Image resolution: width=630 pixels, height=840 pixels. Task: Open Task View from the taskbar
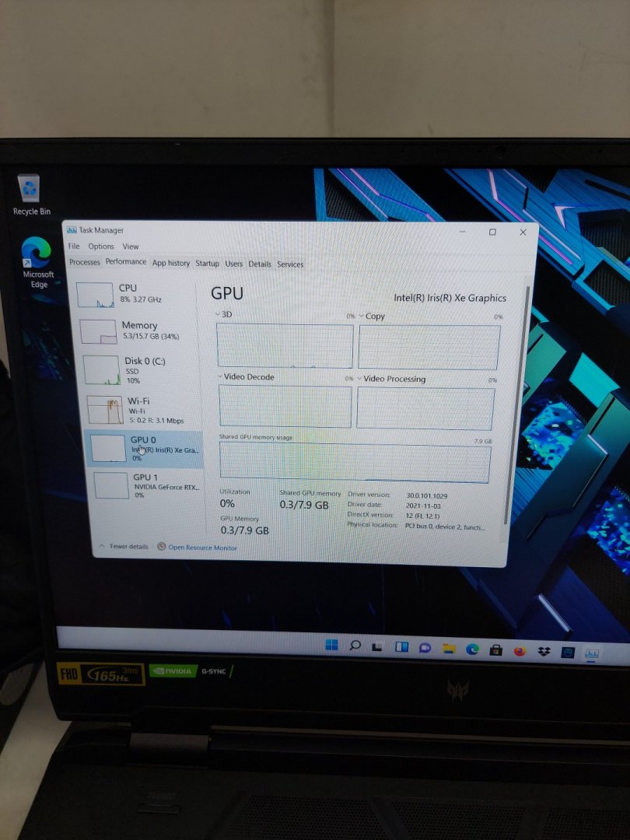click(x=378, y=646)
